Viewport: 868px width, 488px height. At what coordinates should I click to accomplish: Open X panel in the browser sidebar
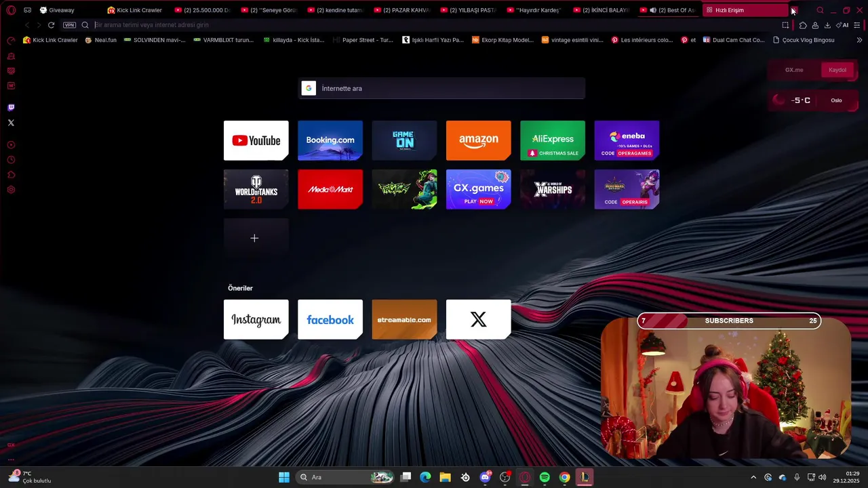[x=11, y=123]
